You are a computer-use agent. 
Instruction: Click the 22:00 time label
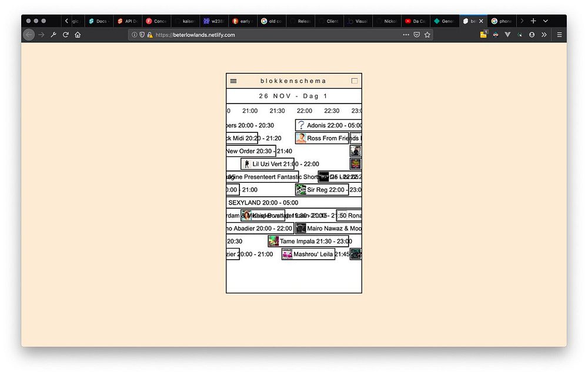[305, 111]
